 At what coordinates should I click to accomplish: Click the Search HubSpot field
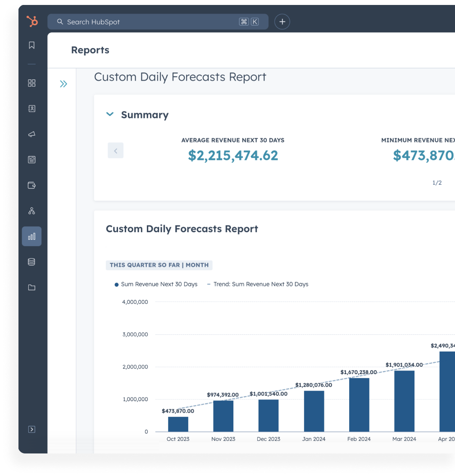pyautogui.click(x=149, y=22)
